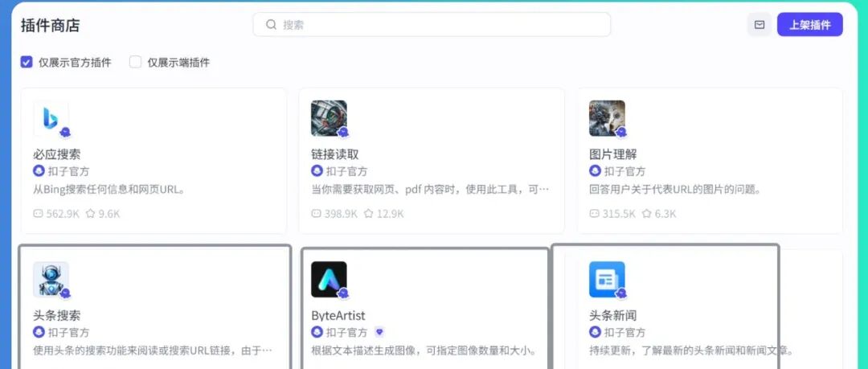Click the official badge on 链接读取 thumbnail
This screenshot has width=868, height=369.
click(343, 132)
